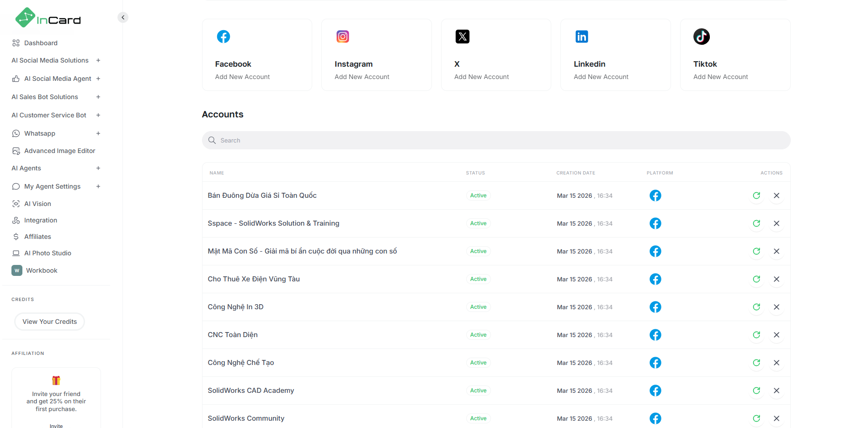Expand My Agent Settings section
The height and width of the screenshot is (428, 868).
pyautogui.click(x=98, y=186)
